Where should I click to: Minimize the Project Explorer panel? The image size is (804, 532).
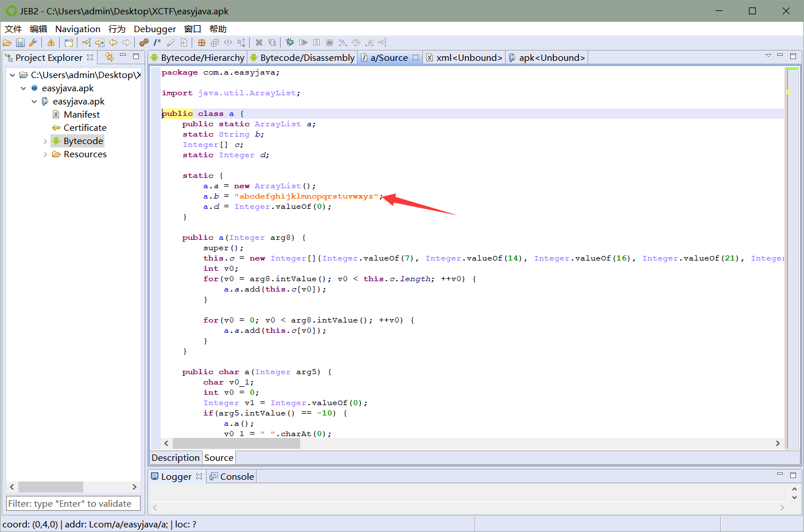[123, 56]
